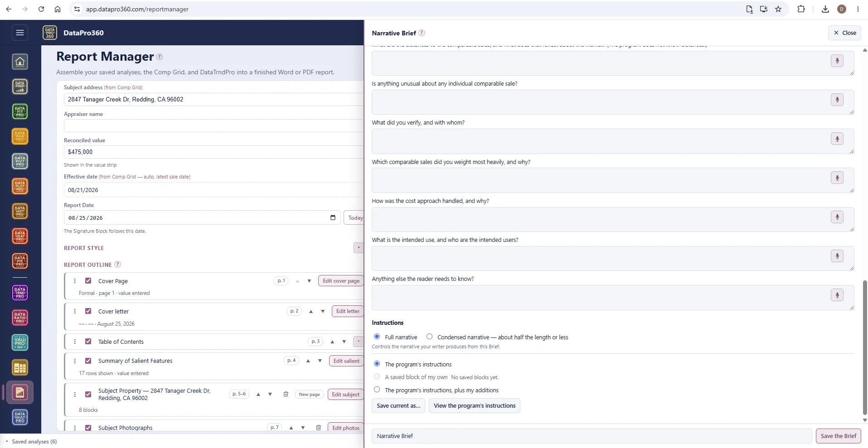Viewport: 868px width, 448px height.
Task: Click into the Appraiser name field
Action: [x=213, y=125]
